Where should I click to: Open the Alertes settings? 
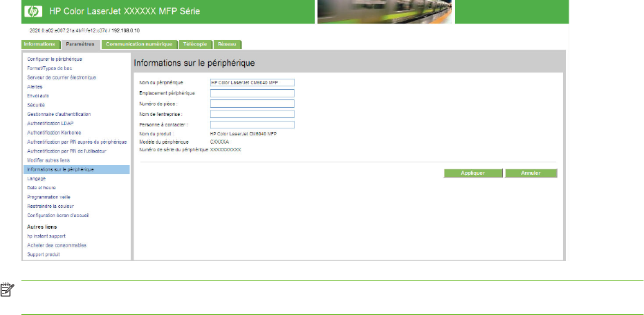35,86
